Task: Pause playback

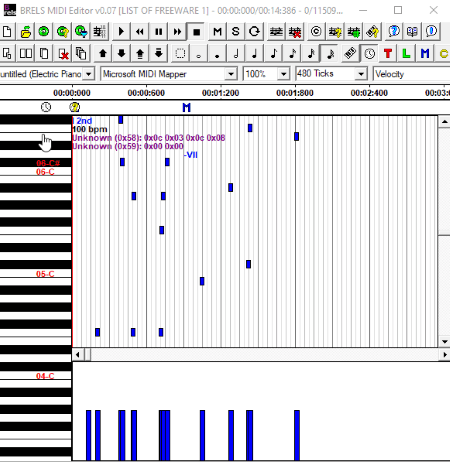Action: [159, 32]
